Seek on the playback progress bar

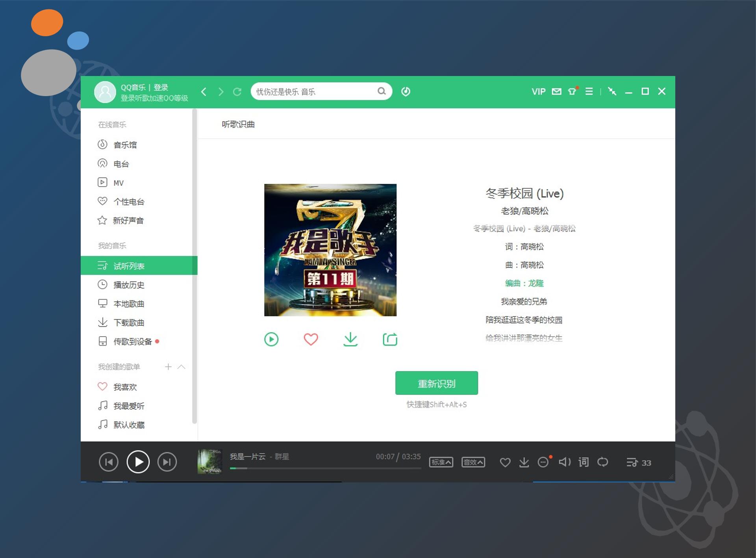click(325, 468)
